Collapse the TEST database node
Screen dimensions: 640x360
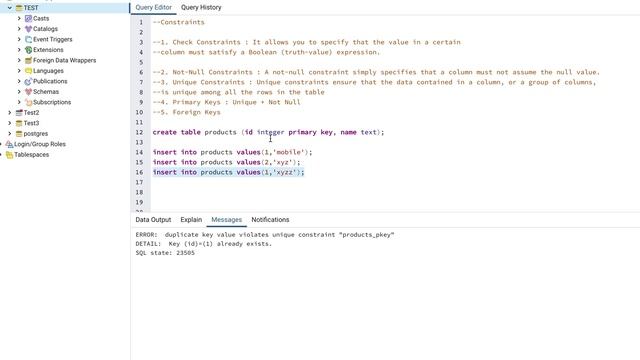[9, 8]
